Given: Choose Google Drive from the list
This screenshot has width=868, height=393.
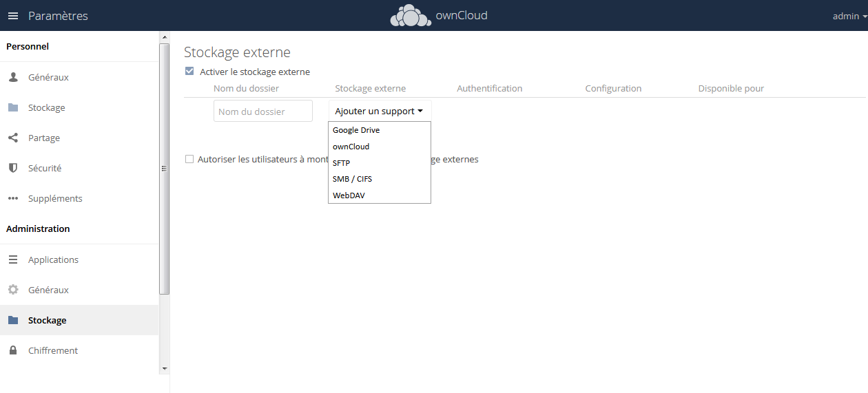Looking at the screenshot, I should pyautogui.click(x=356, y=130).
